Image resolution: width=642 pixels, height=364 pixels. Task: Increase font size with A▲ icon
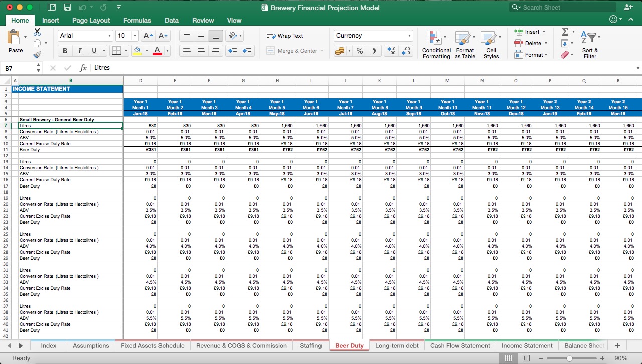(148, 36)
